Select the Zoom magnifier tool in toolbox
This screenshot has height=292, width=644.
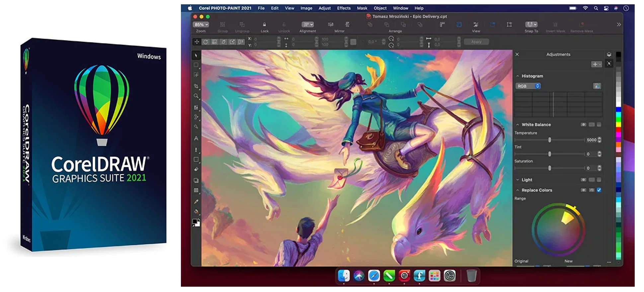click(x=196, y=96)
